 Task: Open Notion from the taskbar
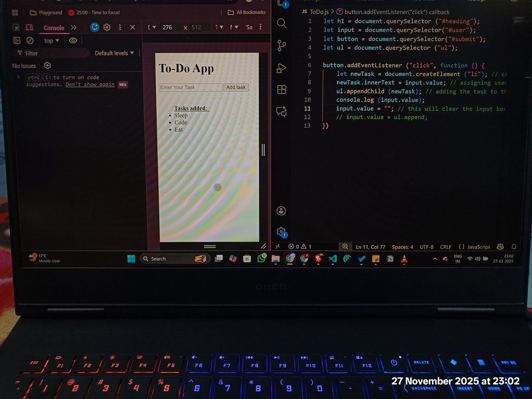coord(390,258)
